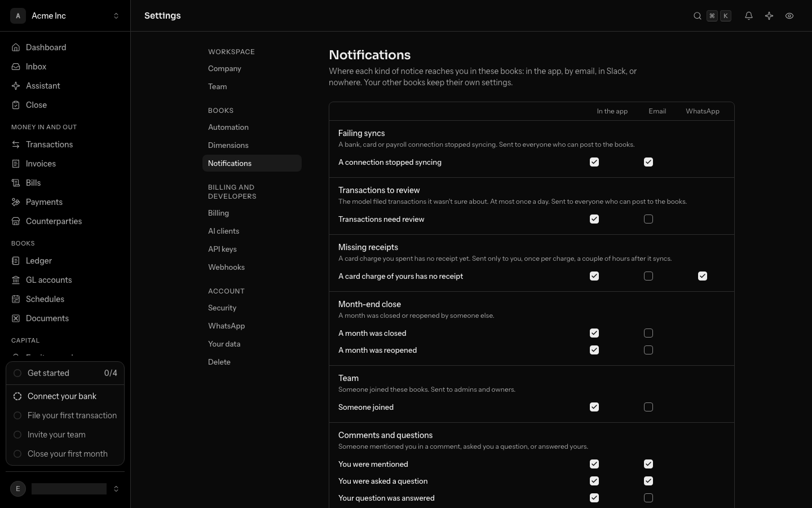Click the Dashboard home icon
The image size is (812, 508).
click(16, 47)
